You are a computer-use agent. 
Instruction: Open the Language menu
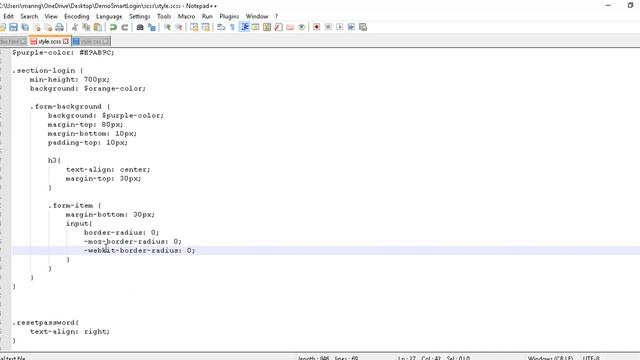109,16
